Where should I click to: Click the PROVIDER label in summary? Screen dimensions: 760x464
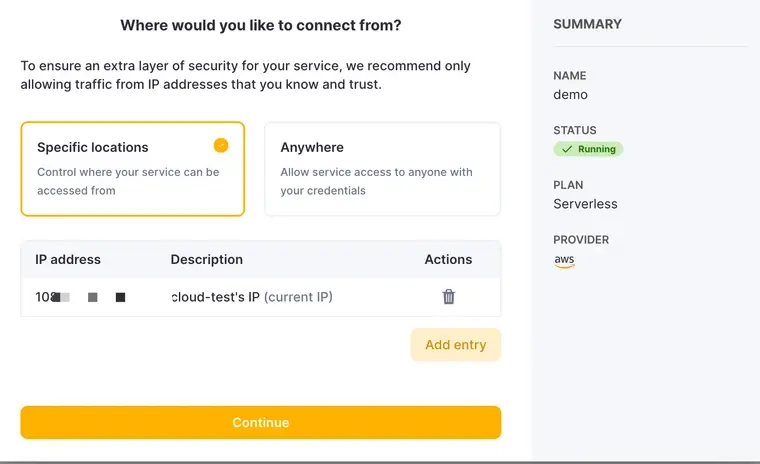pyautogui.click(x=580, y=240)
